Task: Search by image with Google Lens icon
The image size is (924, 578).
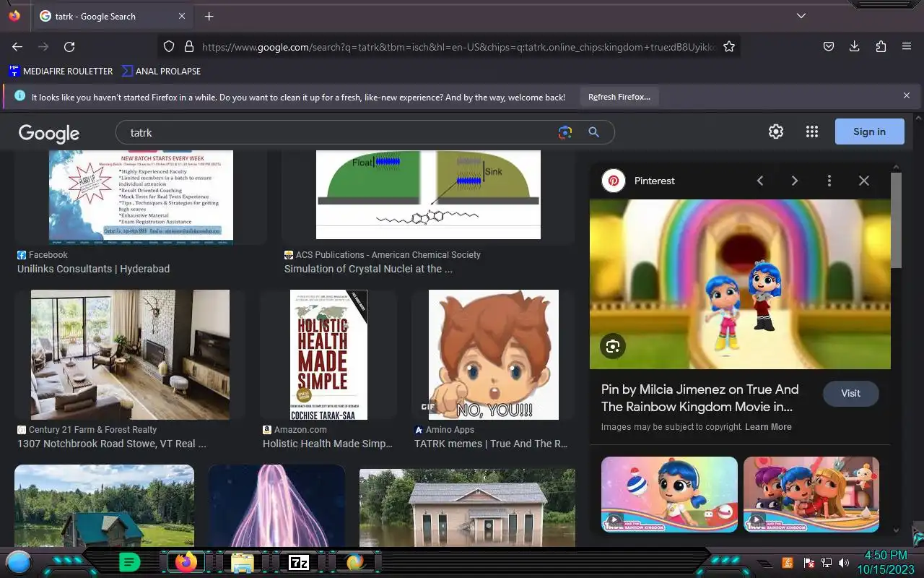Action: click(565, 132)
